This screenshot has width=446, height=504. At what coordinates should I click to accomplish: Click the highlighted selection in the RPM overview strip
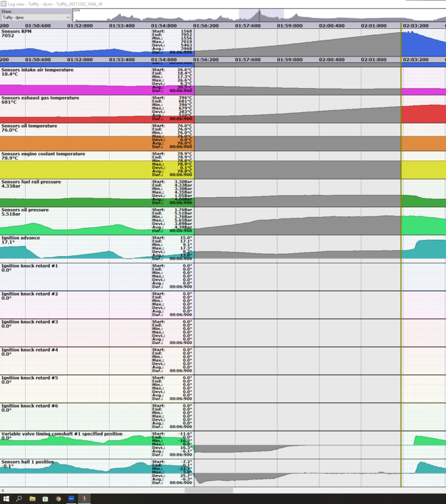coord(261,15)
